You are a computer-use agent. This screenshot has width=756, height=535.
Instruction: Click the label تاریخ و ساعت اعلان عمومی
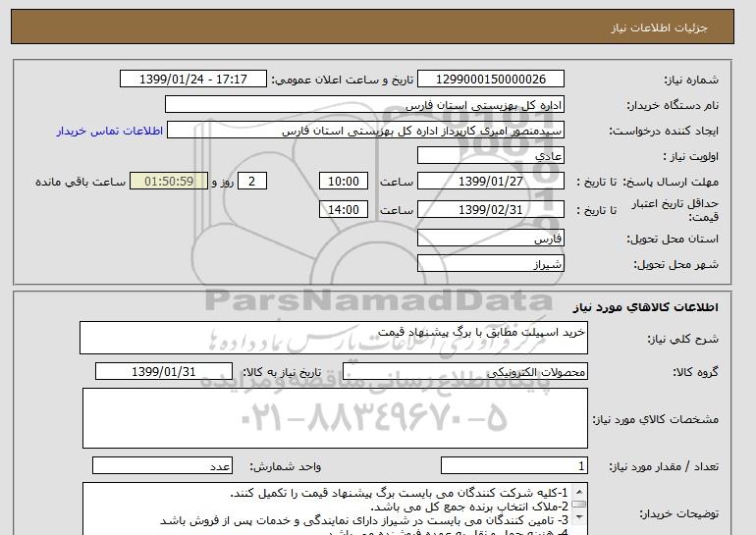click(343, 80)
